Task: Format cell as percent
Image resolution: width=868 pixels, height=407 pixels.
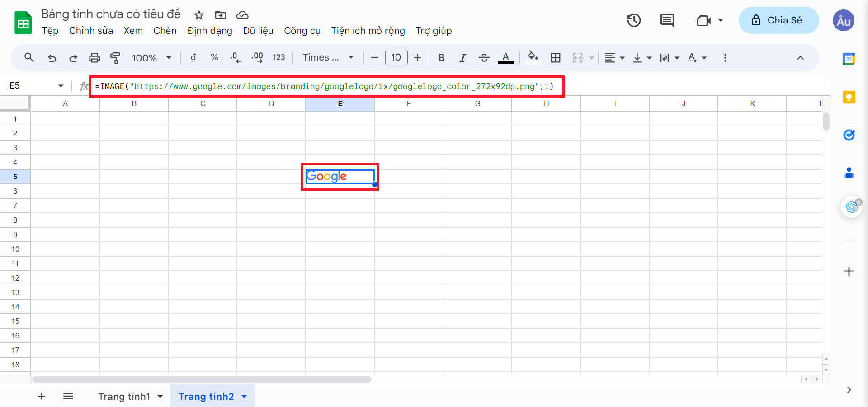Action: coord(214,57)
